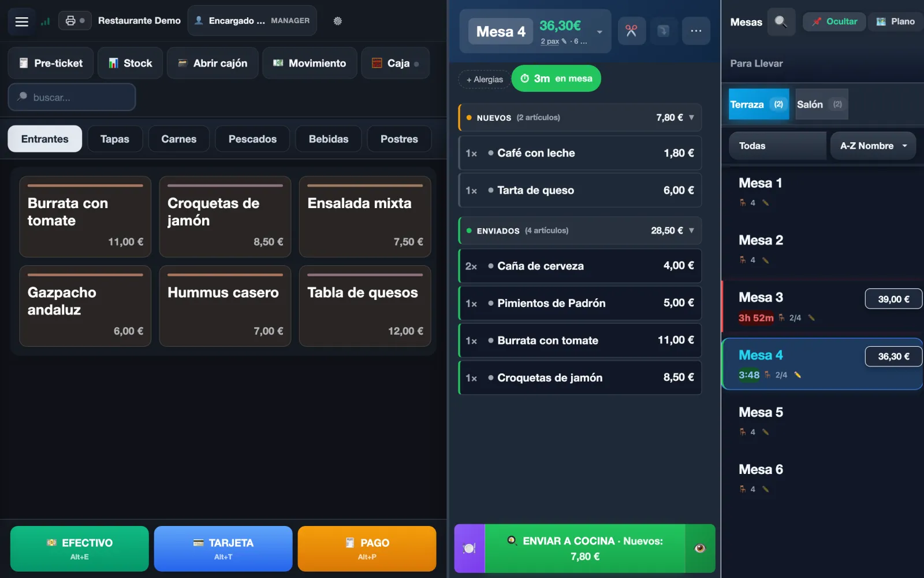Send new items with ENVIAR A COCINA
Image resolution: width=924 pixels, height=578 pixels.
585,549
